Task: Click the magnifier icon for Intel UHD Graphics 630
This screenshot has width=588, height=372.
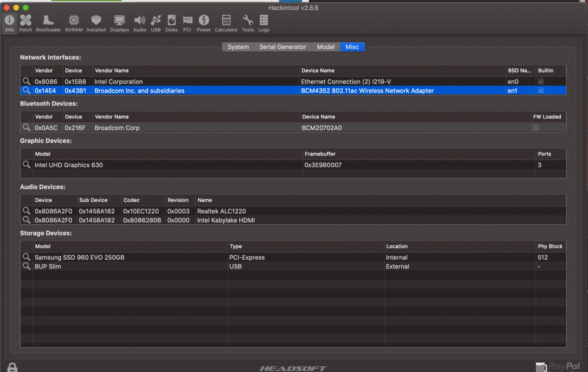Action: click(x=26, y=164)
